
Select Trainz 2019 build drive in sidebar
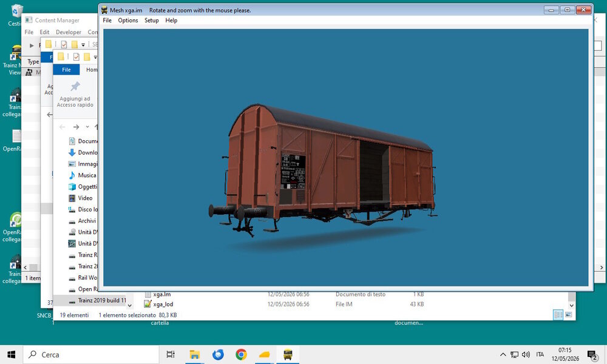pos(98,300)
